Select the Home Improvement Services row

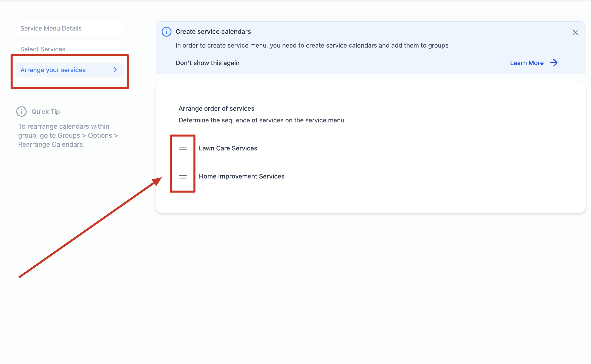click(x=241, y=176)
